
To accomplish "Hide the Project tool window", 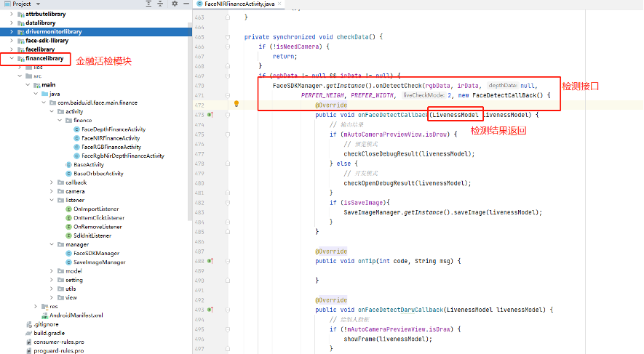I will pyautogui.click(x=186, y=4).
